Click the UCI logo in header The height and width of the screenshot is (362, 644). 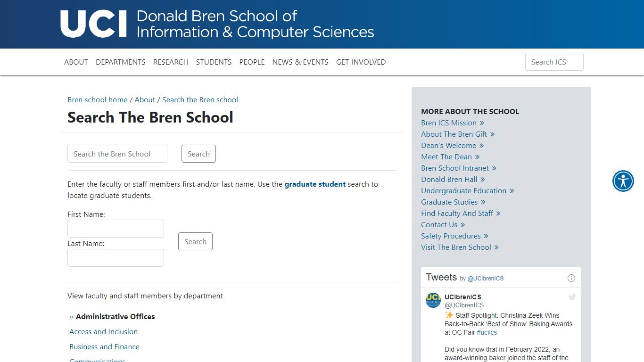click(94, 24)
